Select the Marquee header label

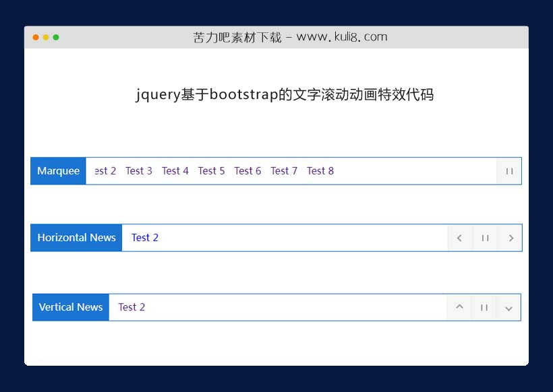click(58, 171)
